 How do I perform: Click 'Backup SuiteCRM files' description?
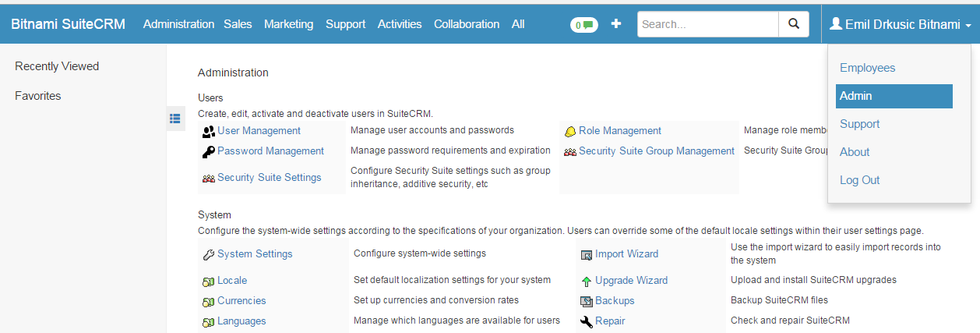(x=779, y=300)
